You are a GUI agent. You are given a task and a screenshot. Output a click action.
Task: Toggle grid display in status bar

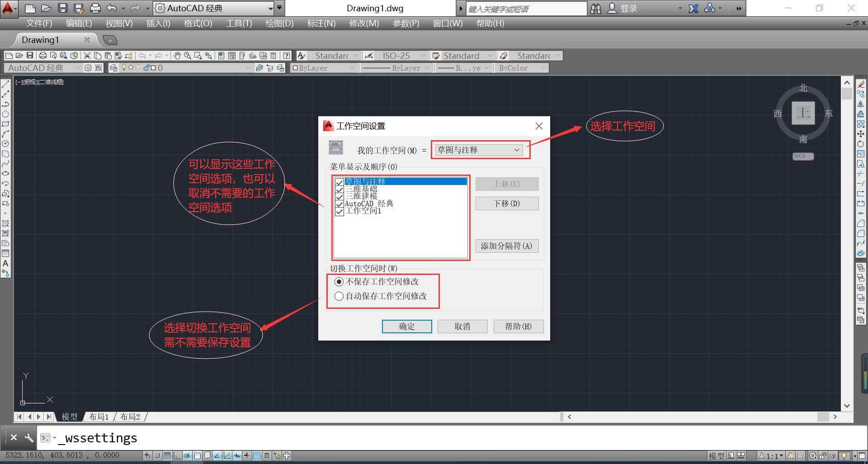coord(167,455)
